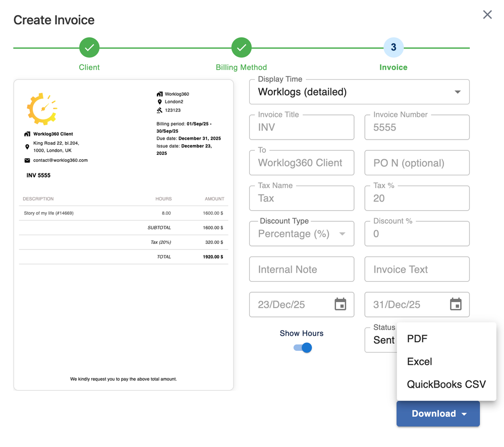Viewport: 504px width, 447px height.
Task: Click the envelope icon beside contact email
Action: click(27, 160)
